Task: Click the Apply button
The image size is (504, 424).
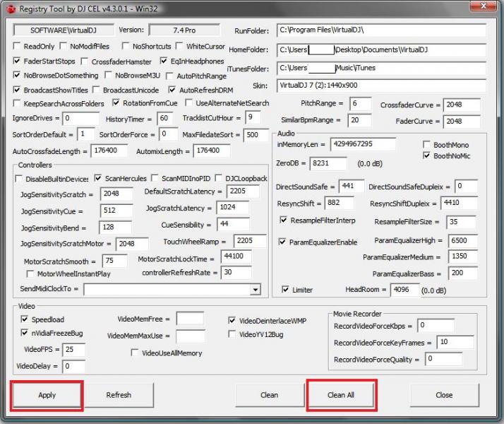Action: [47, 395]
